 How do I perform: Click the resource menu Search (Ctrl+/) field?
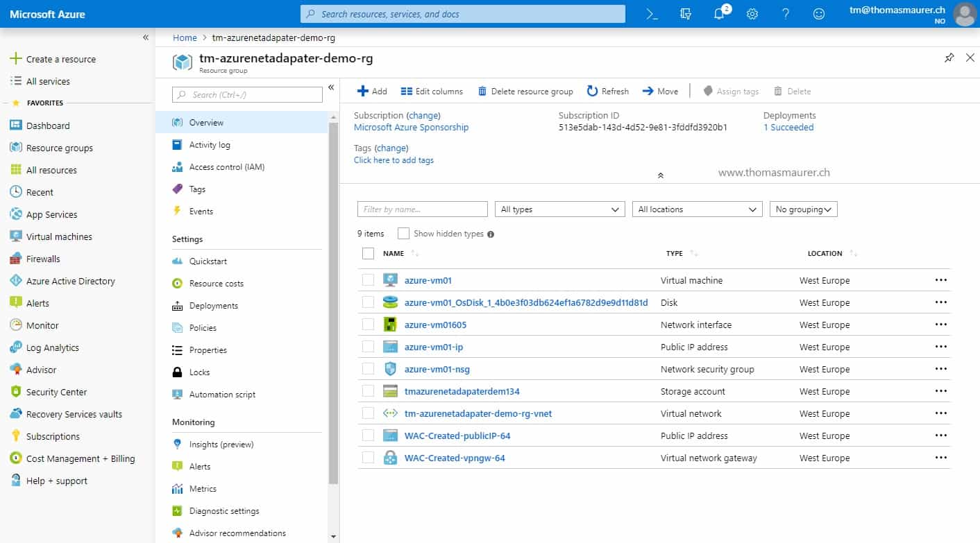tap(247, 95)
